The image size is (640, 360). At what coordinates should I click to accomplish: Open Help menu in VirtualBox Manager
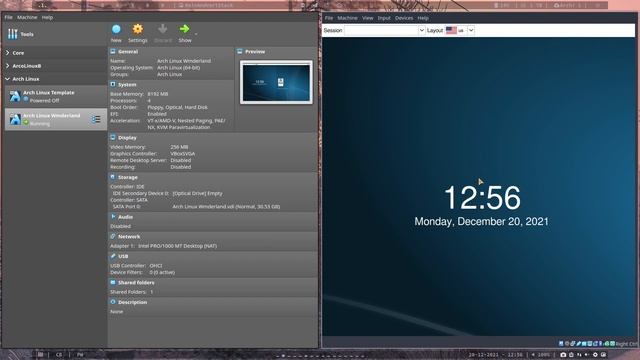point(47,18)
